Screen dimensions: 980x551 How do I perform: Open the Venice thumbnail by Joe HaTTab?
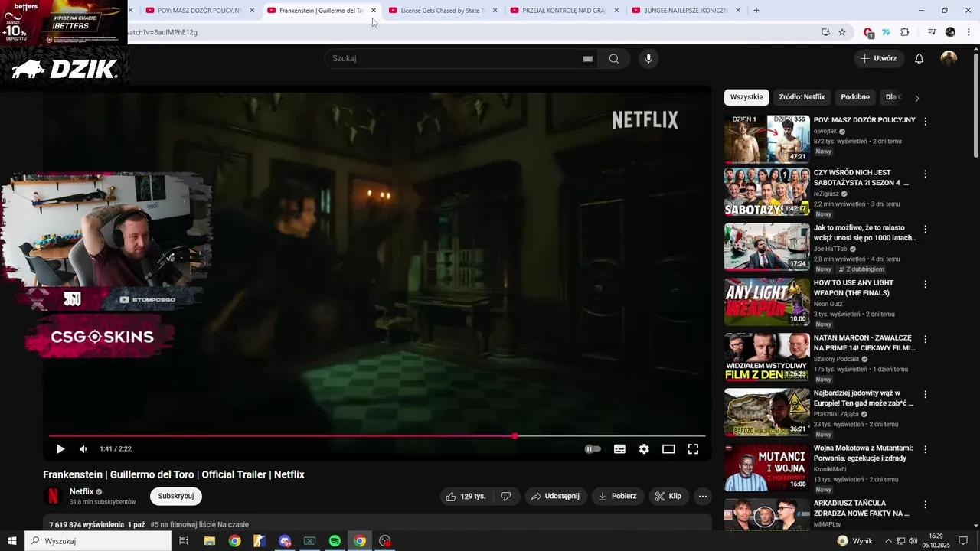(x=766, y=246)
